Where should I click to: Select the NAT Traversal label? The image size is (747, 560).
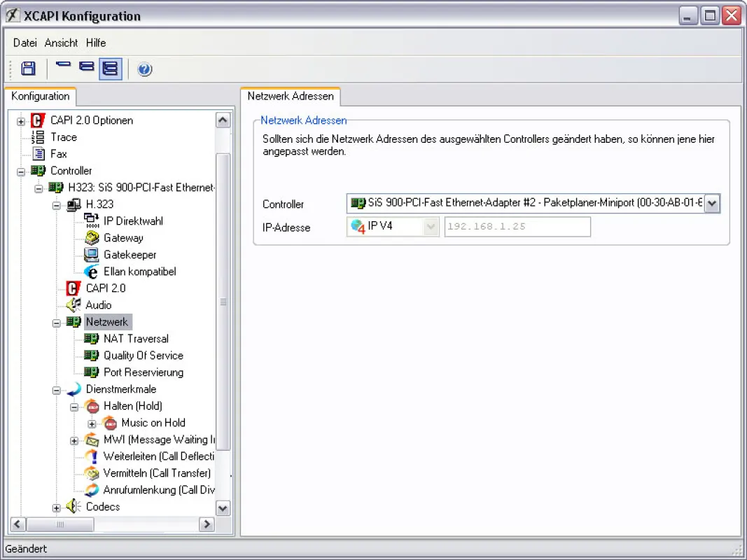point(136,339)
